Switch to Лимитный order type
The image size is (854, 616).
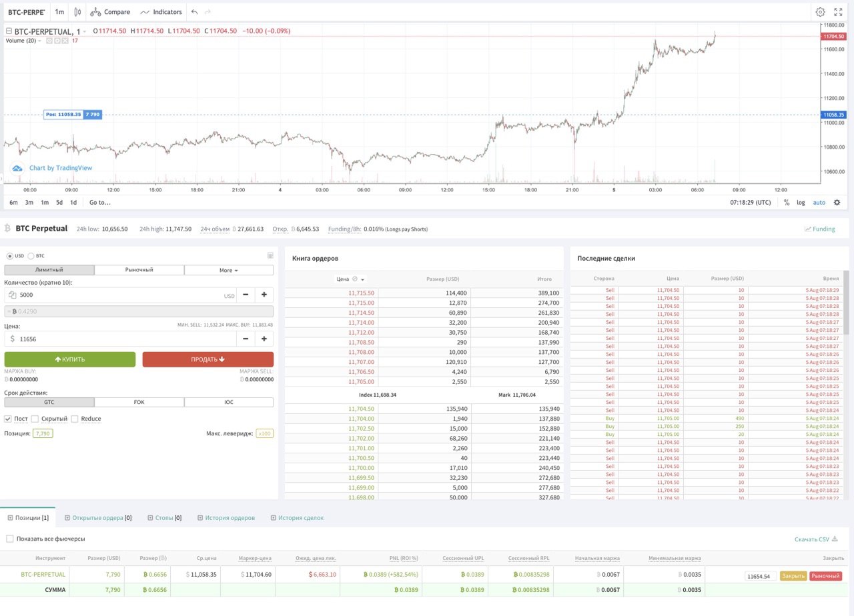pos(49,270)
